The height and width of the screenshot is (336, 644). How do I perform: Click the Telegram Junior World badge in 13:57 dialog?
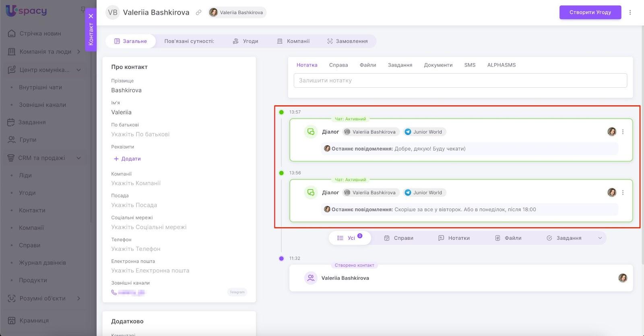coord(425,132)
